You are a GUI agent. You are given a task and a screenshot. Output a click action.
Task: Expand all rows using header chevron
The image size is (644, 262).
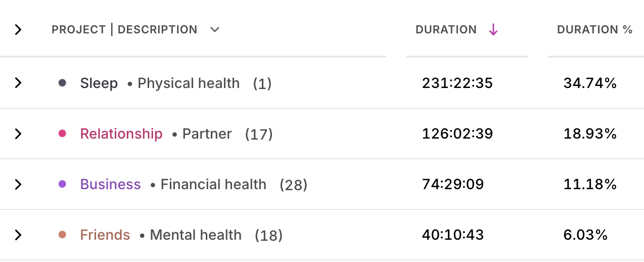(18, 30)
